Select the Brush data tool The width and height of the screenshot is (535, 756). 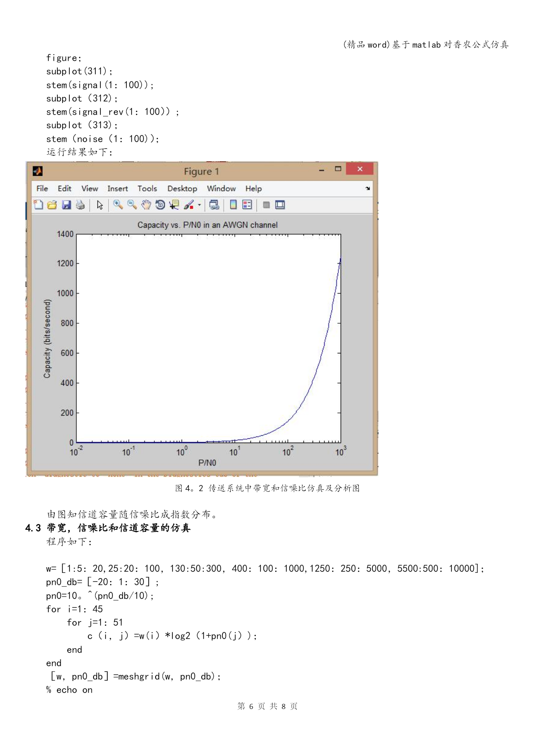click(x=189, y=205)
